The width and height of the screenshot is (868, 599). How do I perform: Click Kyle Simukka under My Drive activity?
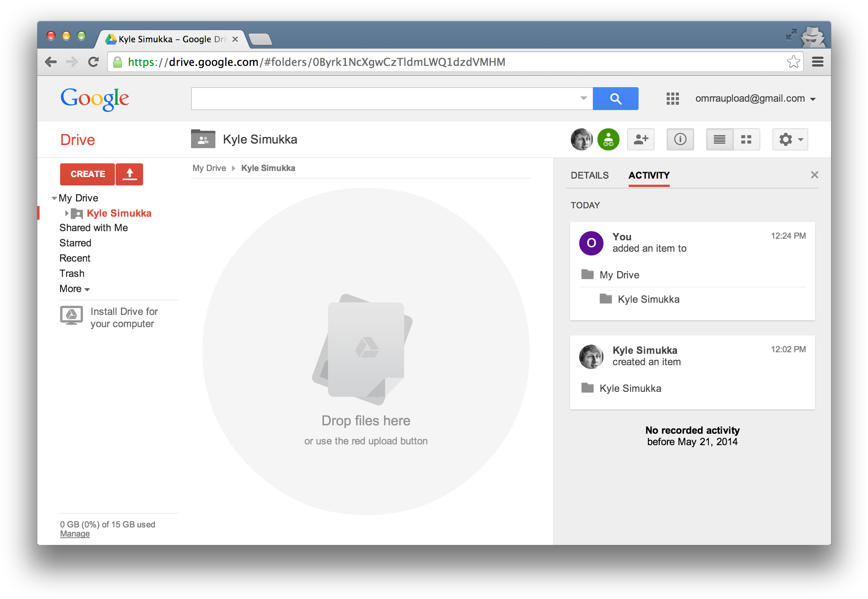tap(648, 299)
